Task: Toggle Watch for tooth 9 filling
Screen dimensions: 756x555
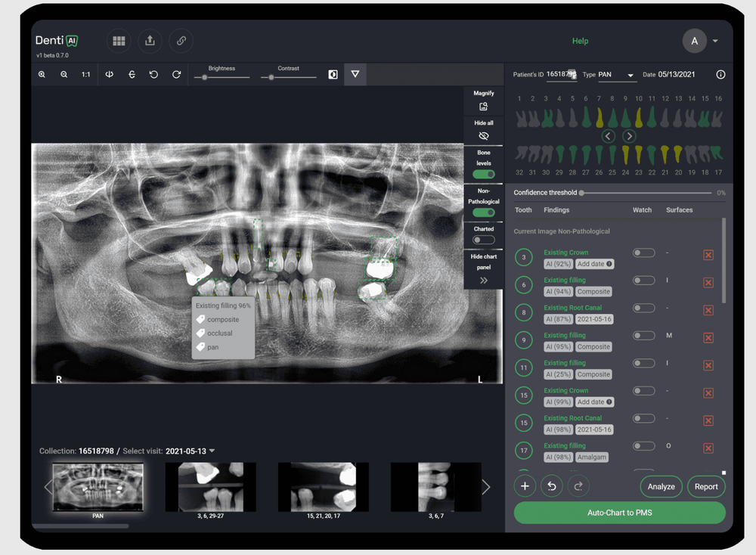Action: tap(643, 335)
